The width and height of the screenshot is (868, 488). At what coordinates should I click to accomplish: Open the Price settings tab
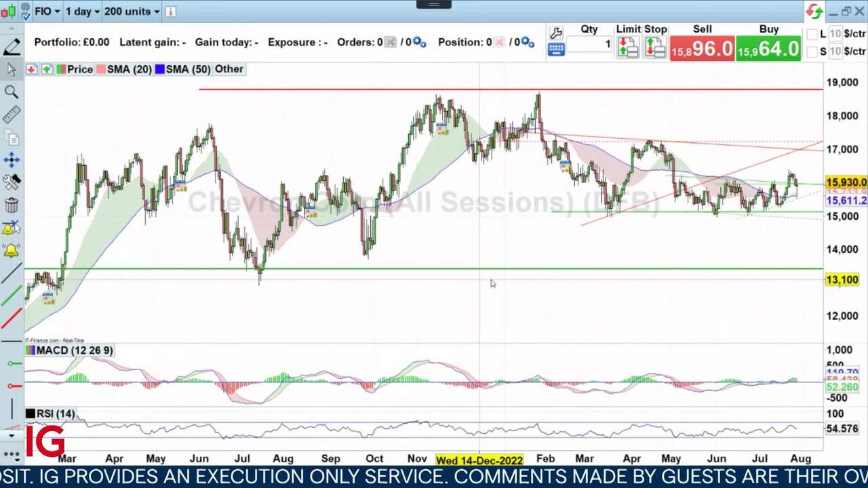75,69
